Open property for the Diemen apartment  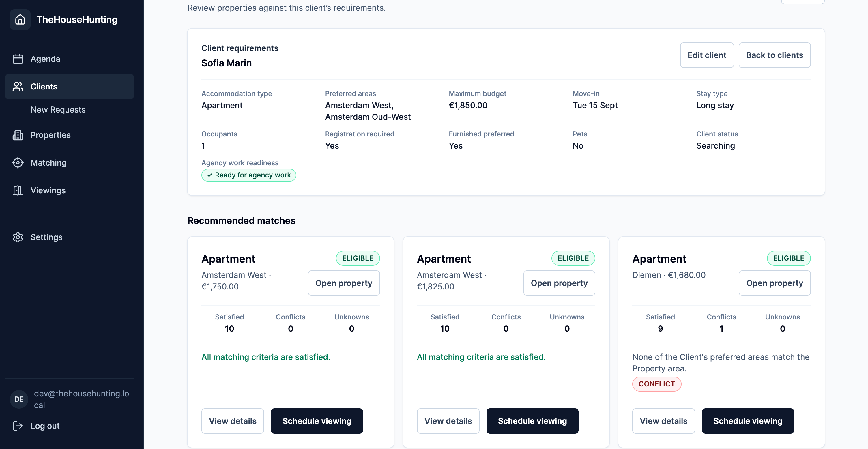click(774, 283)
